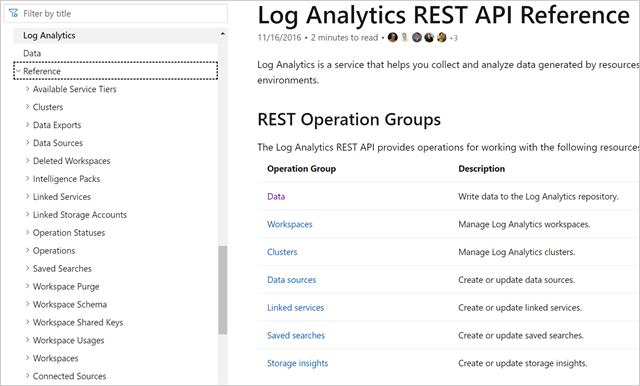This screenshot has width=640, height=386.
Task: Click the fourth contributor avatar
Action: pos(429,38)
